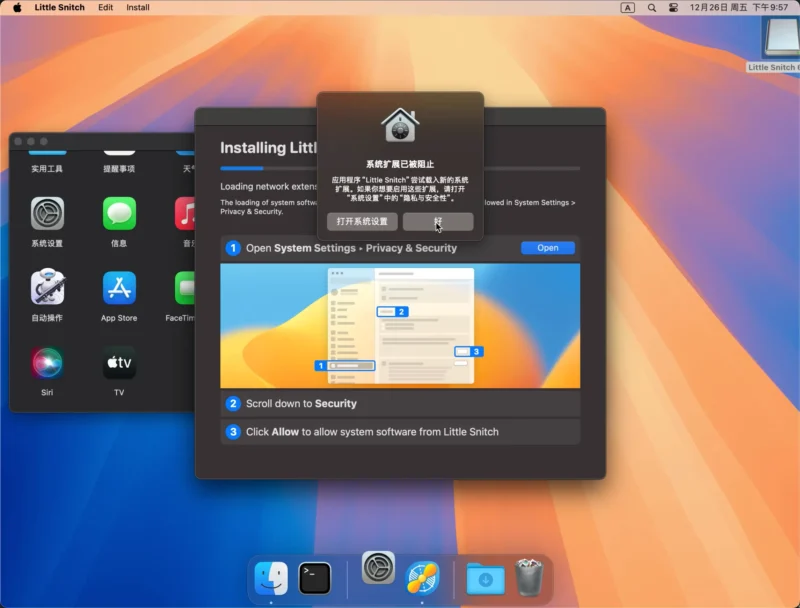800x608 pixels.
Task: Click the Finder icon in the Dock
Action: (271, 577)
